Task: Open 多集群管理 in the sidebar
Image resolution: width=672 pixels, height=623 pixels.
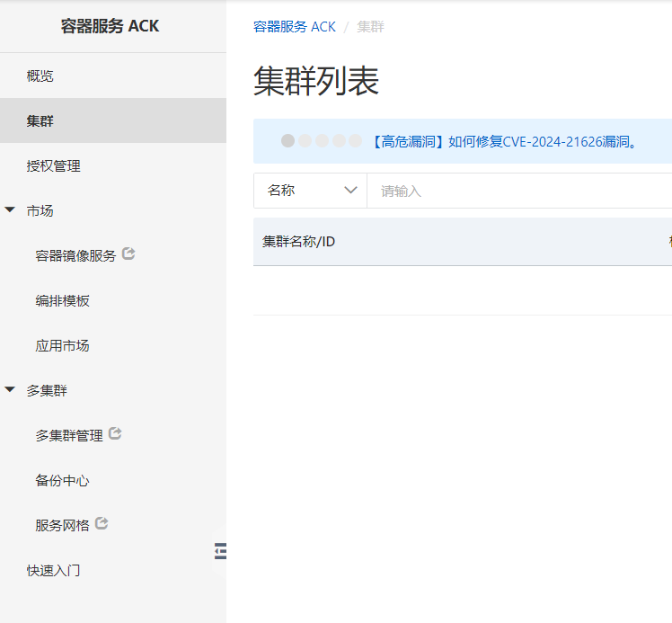Action: pos(69,435)
